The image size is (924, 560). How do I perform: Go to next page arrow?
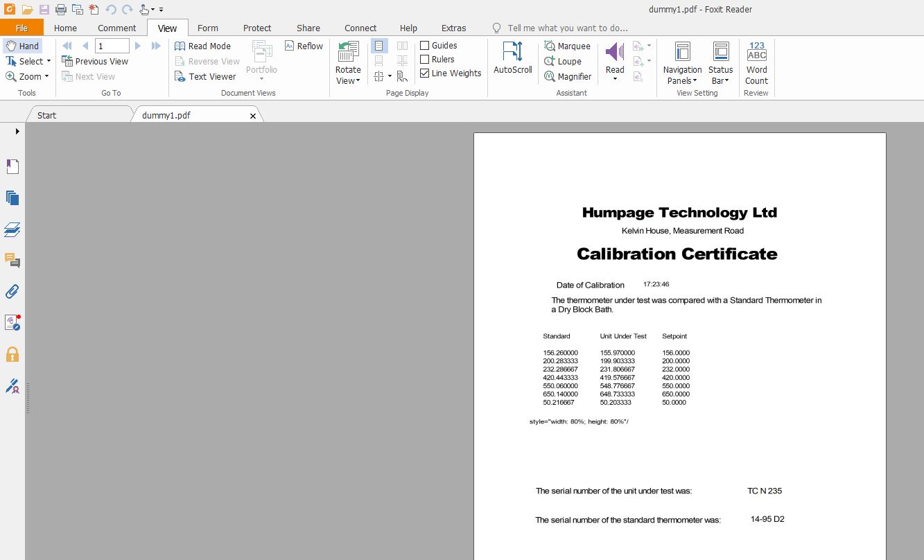pos(138,46)
